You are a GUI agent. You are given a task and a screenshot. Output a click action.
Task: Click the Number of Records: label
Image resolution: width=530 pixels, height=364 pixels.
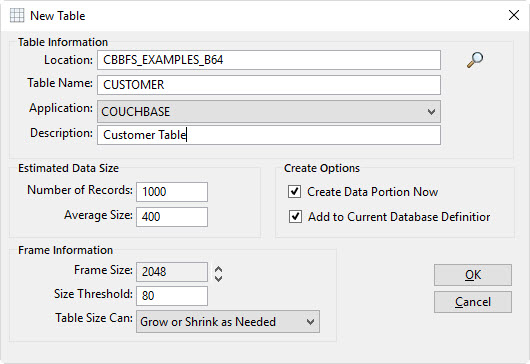tap(80, 190)
